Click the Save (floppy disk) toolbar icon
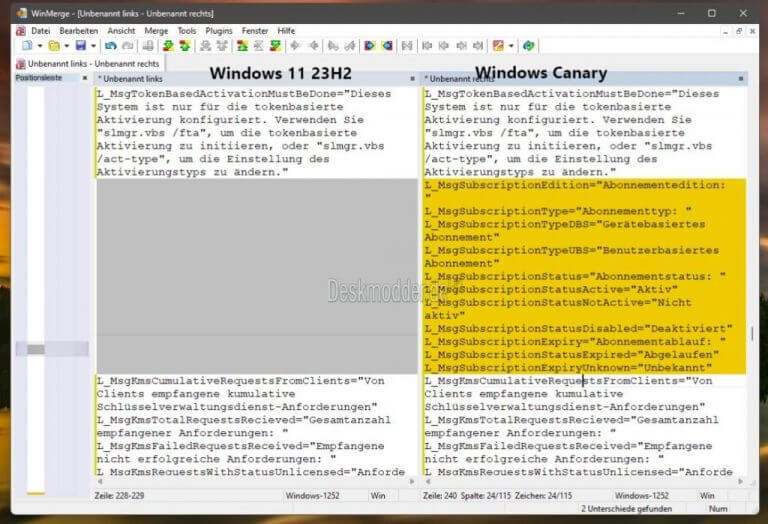This screenshot has height=524, width=768. (81, 46)
